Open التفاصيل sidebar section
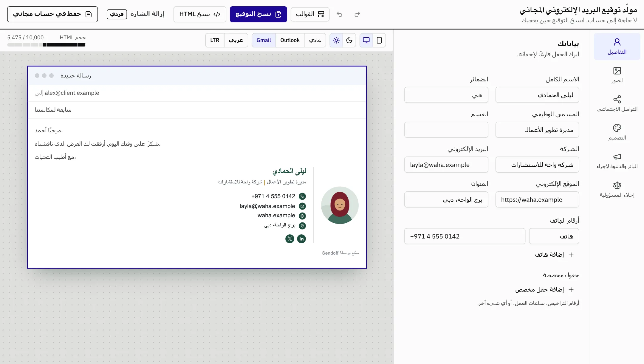This screenshot has height=364, width=644. pos(617,47)
